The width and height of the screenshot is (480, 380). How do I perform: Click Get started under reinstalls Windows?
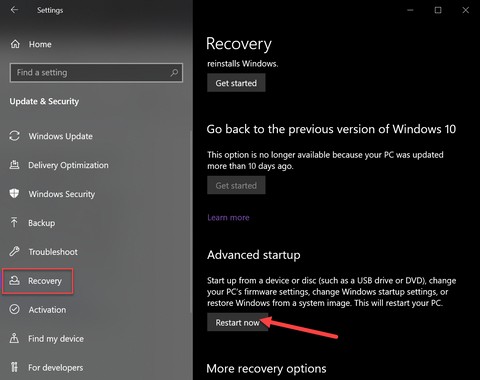pyautogui.click(x=236, y=83)
